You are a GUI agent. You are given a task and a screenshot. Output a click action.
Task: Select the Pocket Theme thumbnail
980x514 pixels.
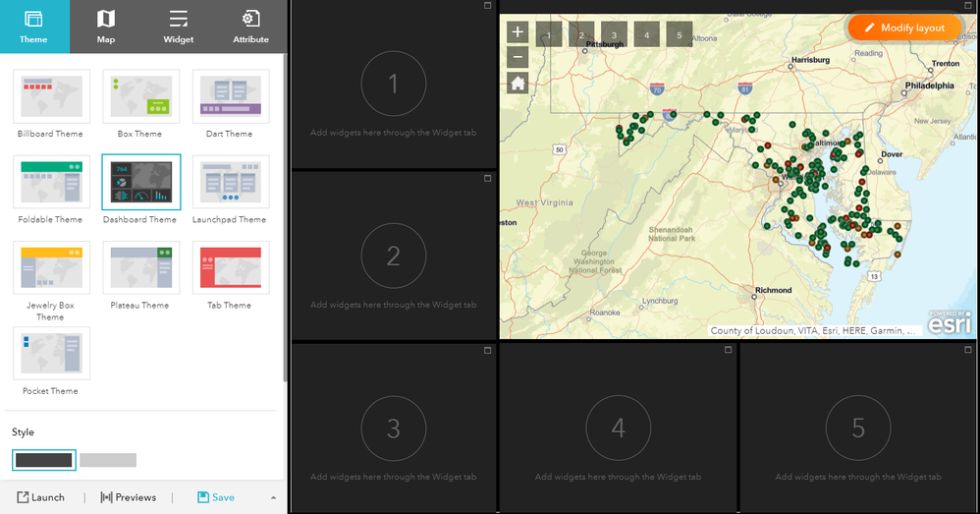pos(51,353)
